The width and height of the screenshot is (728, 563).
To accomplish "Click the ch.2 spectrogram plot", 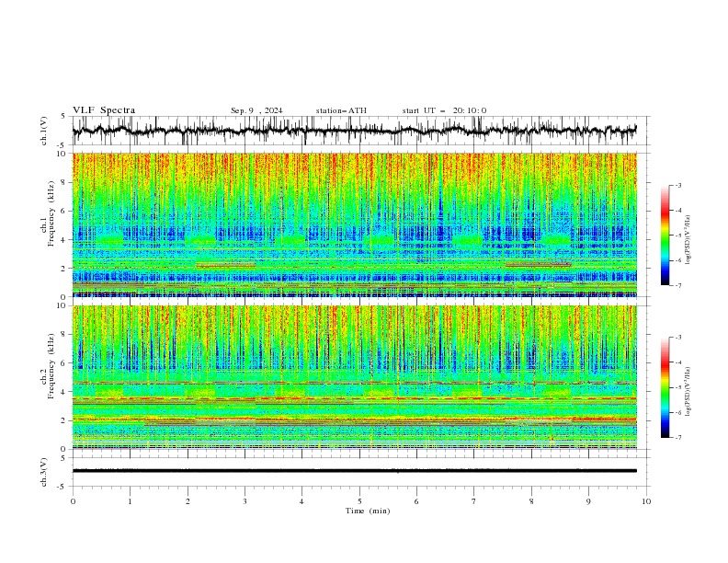I will pyautogui.click(x=355, y=377).
